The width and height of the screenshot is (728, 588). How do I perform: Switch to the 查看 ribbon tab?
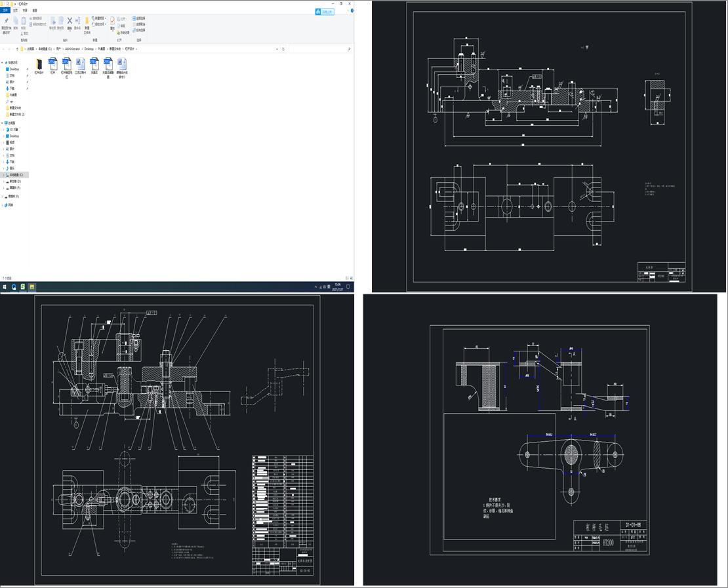pyautogui.click(x=35, y=10)
